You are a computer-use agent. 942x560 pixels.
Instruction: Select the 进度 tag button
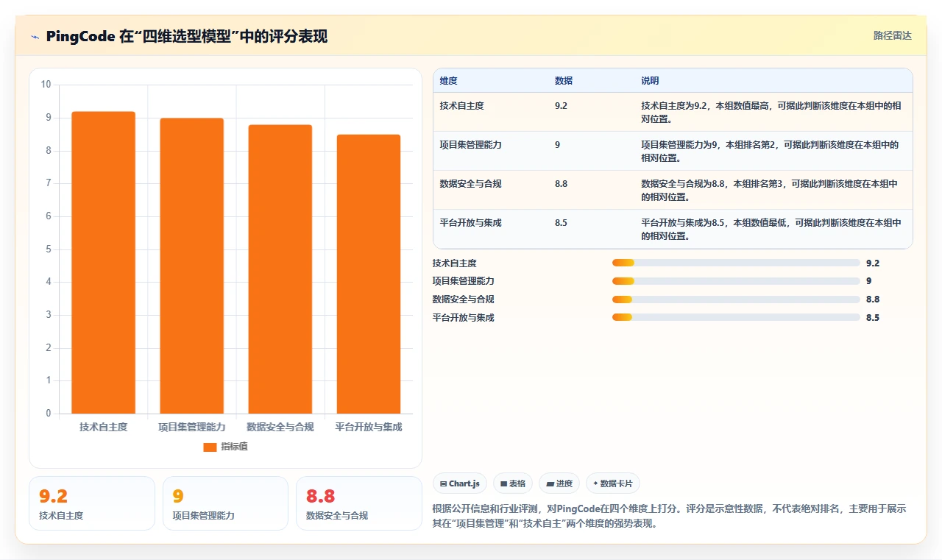[x=559, y=483]
